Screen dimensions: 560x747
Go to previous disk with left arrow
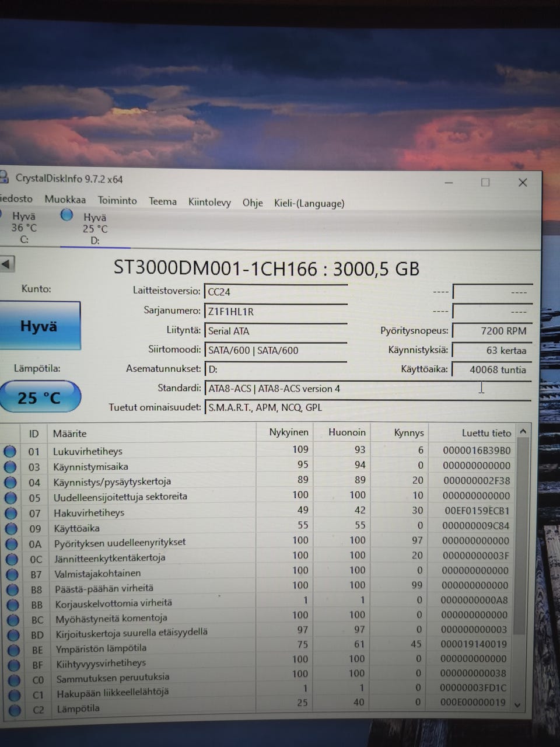[6, 264]
